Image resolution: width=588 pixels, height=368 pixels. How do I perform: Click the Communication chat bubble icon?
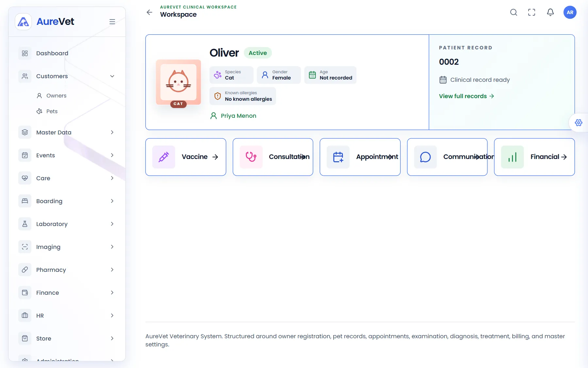coord(425,157)
